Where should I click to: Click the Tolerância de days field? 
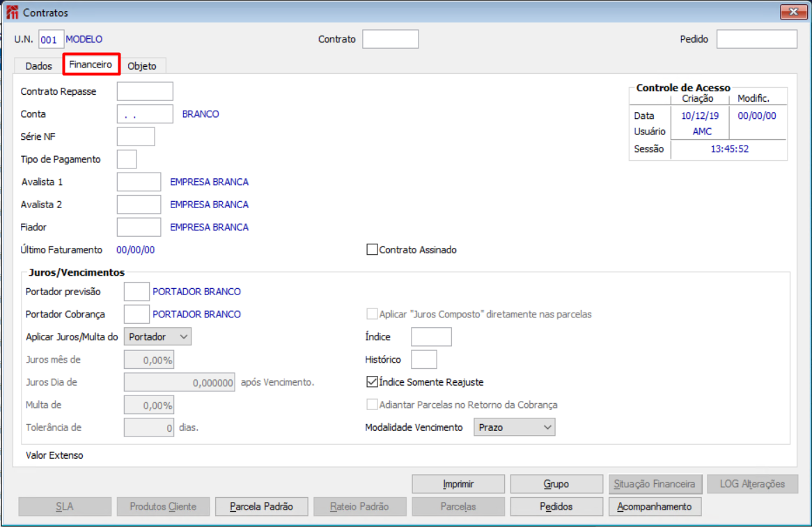tap(149, 427)
